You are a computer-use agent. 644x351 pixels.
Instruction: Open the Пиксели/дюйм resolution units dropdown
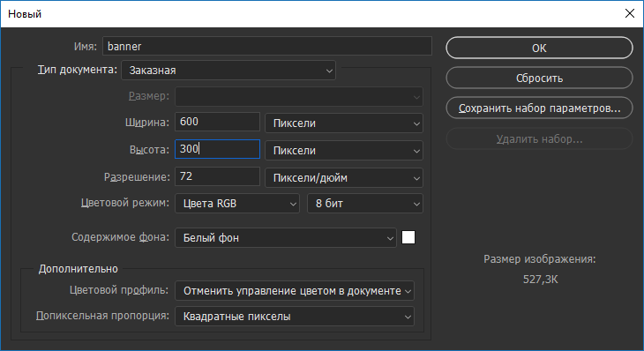click(x=344, y=178)
